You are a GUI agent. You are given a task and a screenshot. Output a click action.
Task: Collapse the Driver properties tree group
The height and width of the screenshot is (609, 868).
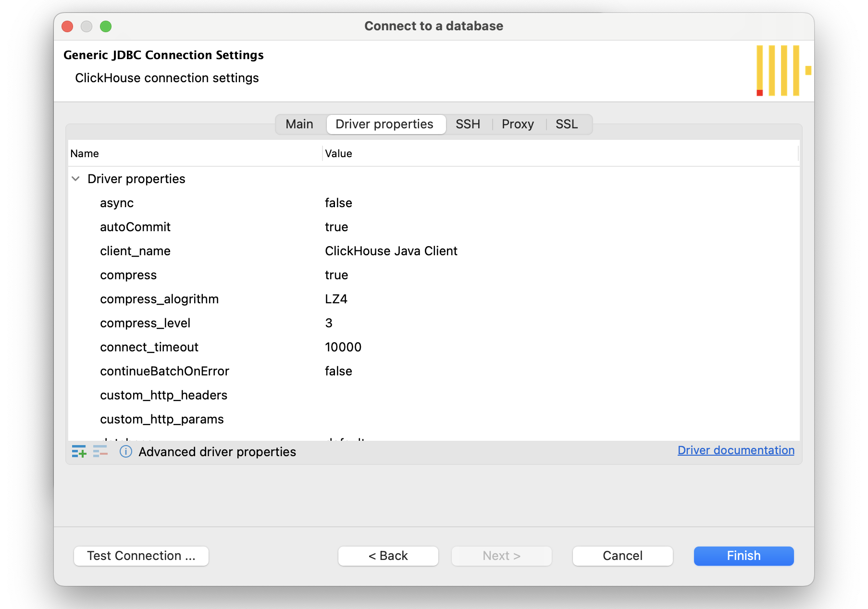pos(75,179)
